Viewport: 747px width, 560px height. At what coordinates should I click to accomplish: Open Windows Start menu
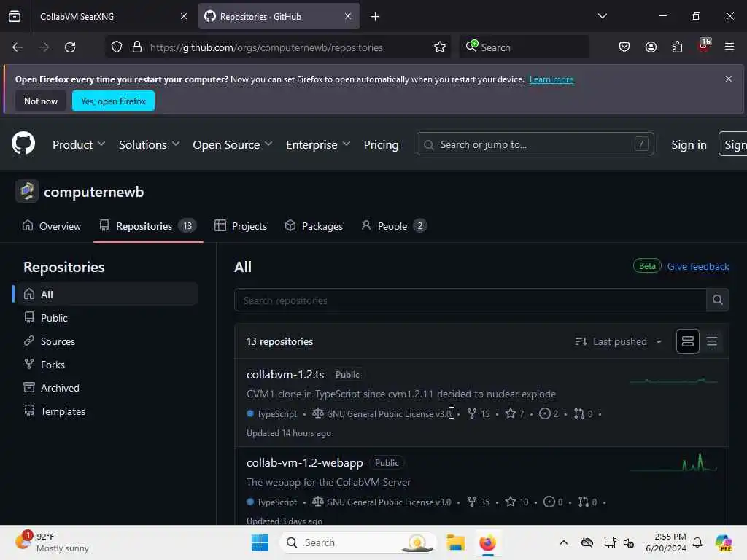[260, 542]
